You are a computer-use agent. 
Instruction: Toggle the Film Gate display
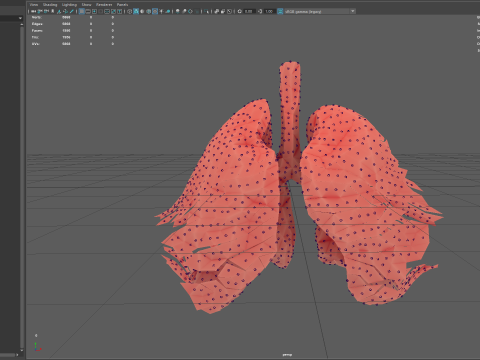click(x=88, y=11)
